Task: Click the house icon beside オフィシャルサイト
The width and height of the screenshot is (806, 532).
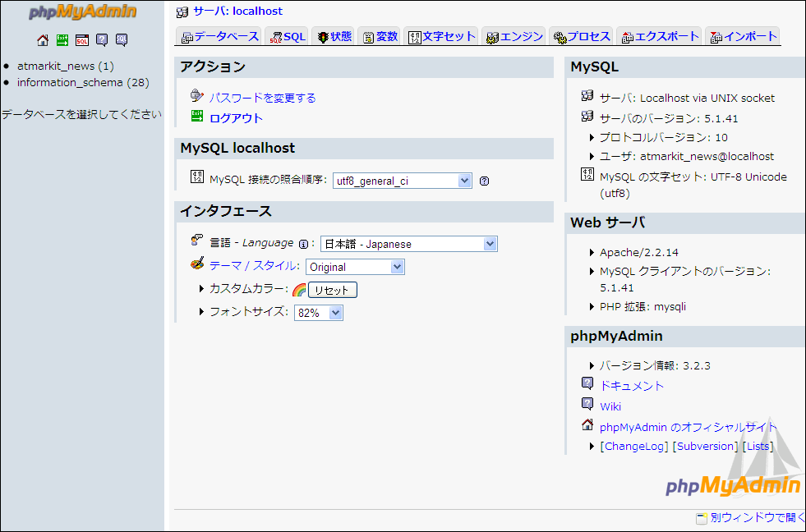Action: click(587, 424)
